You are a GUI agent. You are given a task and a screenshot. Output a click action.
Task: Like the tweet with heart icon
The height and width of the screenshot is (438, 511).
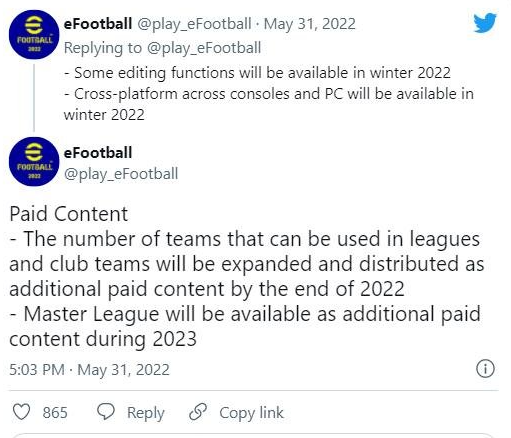[21, 412]
